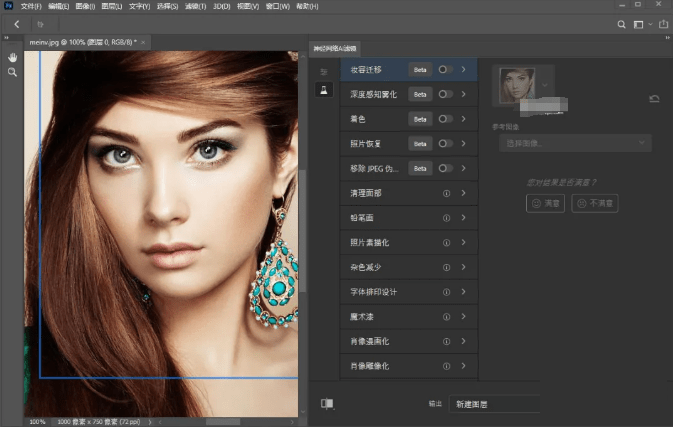Select the 肖像雕像化 filter row

(x=409, y=366)
